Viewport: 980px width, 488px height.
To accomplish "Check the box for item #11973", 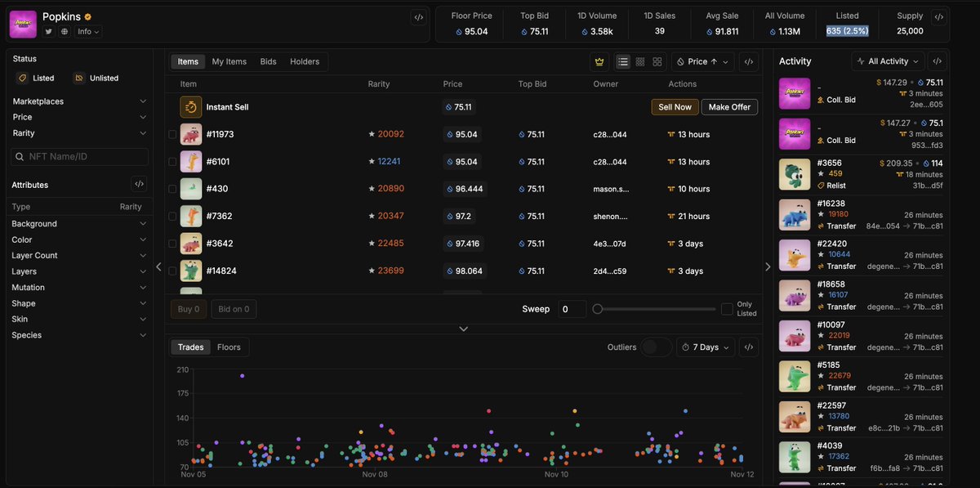I will (x=172, y=134).
